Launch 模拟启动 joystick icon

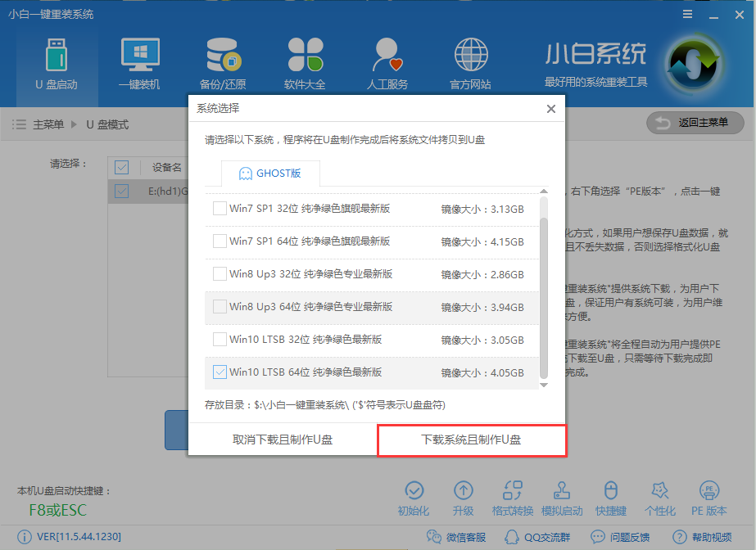click(562, 491)
